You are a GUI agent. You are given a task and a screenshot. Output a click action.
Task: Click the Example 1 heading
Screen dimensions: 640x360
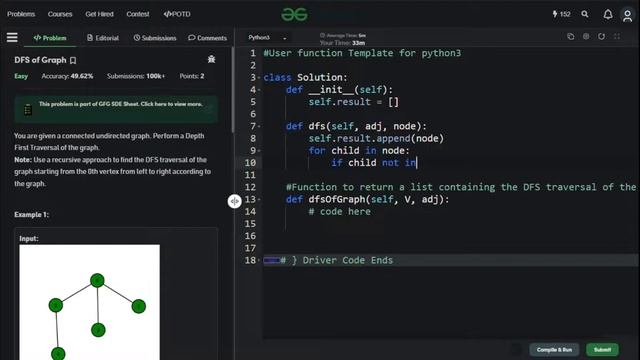click(x=31, y=215)
